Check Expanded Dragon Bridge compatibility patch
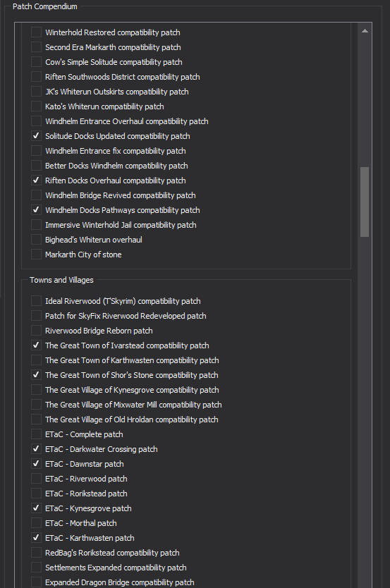 click(36, 582)
